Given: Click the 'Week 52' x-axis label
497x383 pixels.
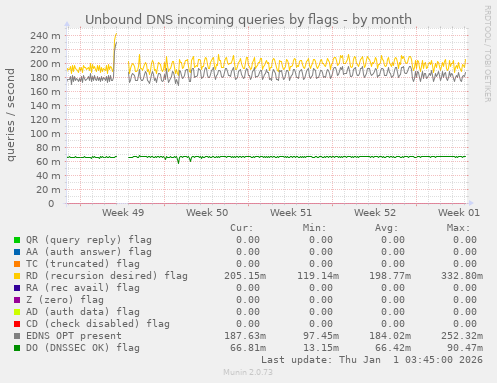Looking at the screenshot, I should tap(375, 213).
